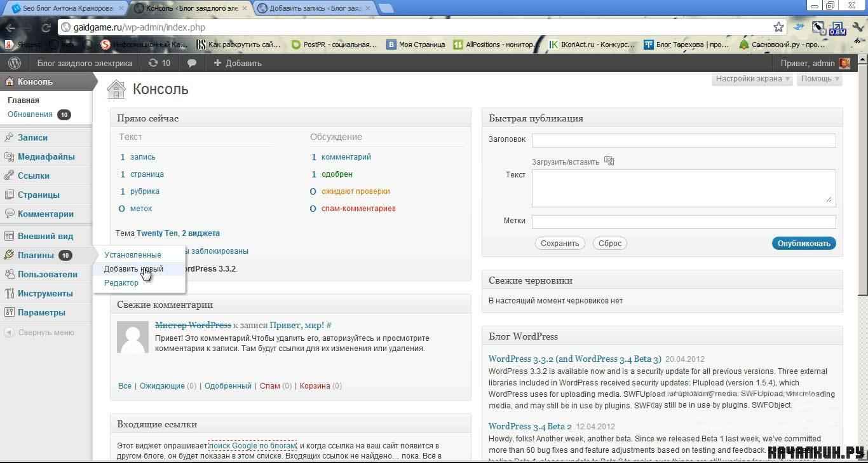This screenshot has height=463, width=868.
Task: Click the browser Back arrow
Action: [11, 27]
